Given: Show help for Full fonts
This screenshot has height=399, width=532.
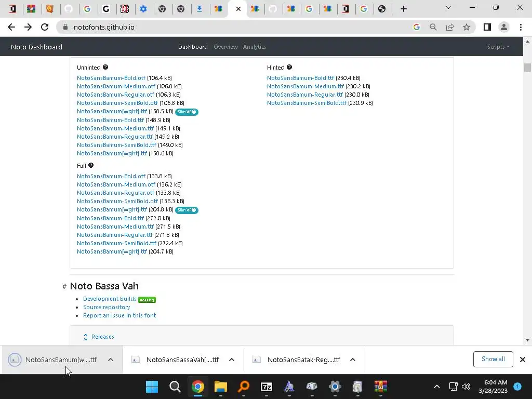Looking at the screenshot, I should (91, 165).
